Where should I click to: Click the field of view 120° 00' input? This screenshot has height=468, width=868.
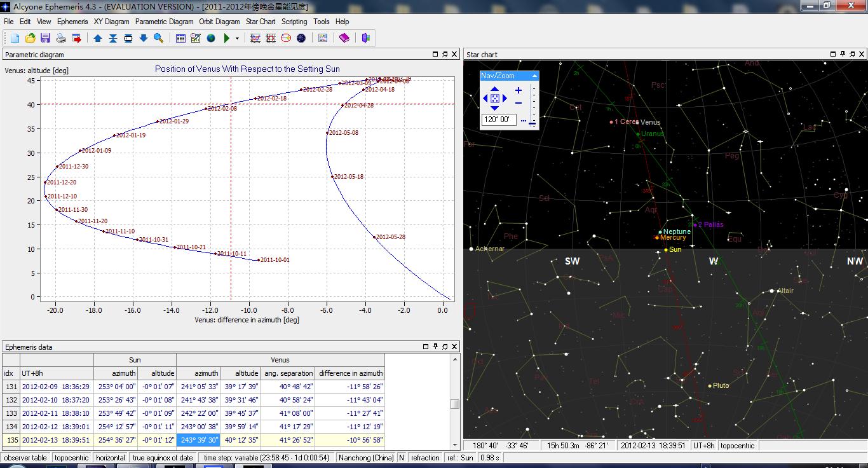click(x=499, y=120)
